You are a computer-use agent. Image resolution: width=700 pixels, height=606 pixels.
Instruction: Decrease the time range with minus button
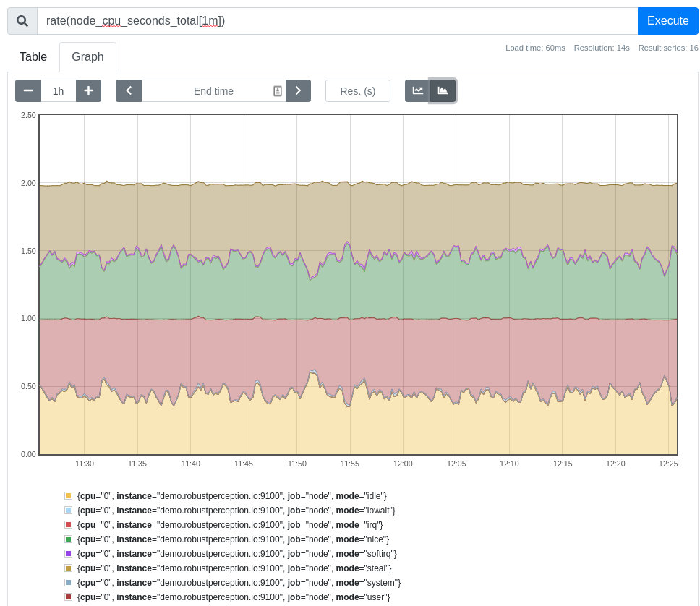(28, 90)
